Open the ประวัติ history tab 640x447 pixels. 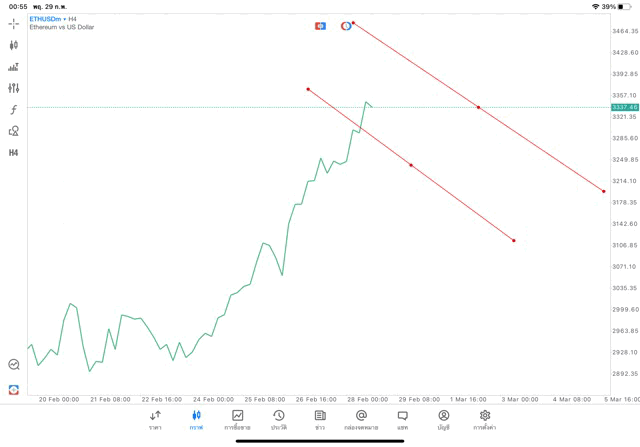(278, 419)
